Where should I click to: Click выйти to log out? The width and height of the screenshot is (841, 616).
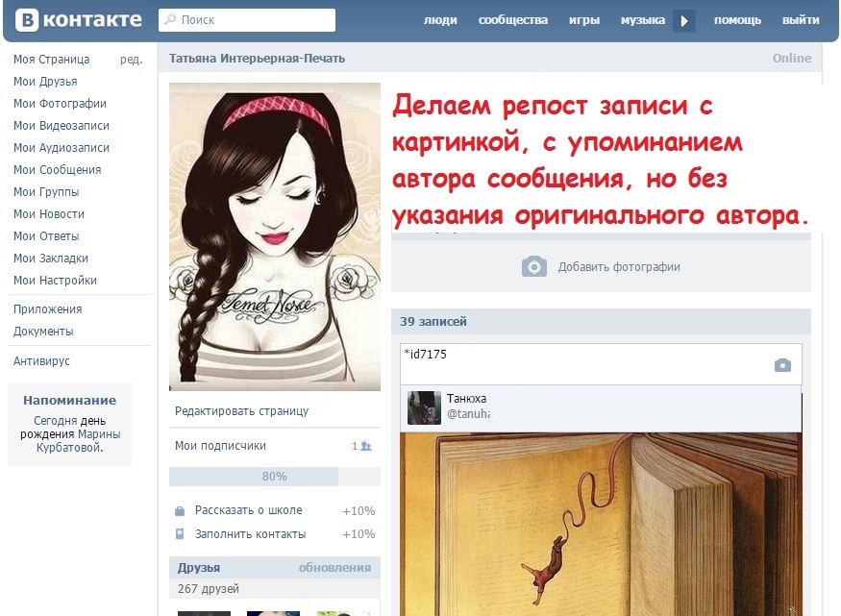[801, 20]
